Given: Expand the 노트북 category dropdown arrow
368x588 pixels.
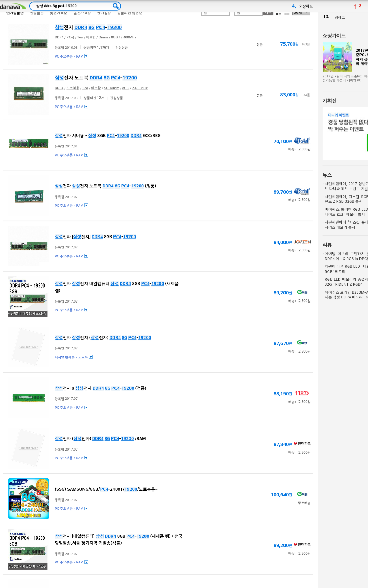Looking at the screenshot, I should 91,357.
